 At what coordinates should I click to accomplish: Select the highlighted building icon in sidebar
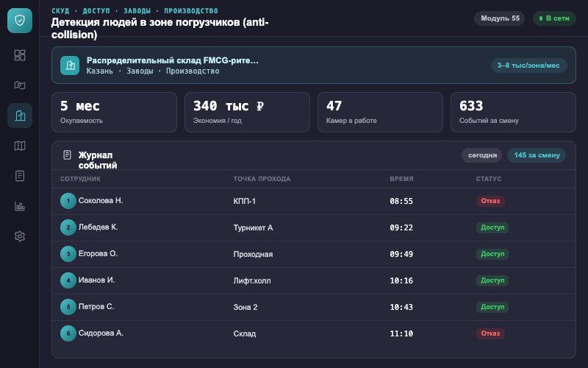coord(20,116)
